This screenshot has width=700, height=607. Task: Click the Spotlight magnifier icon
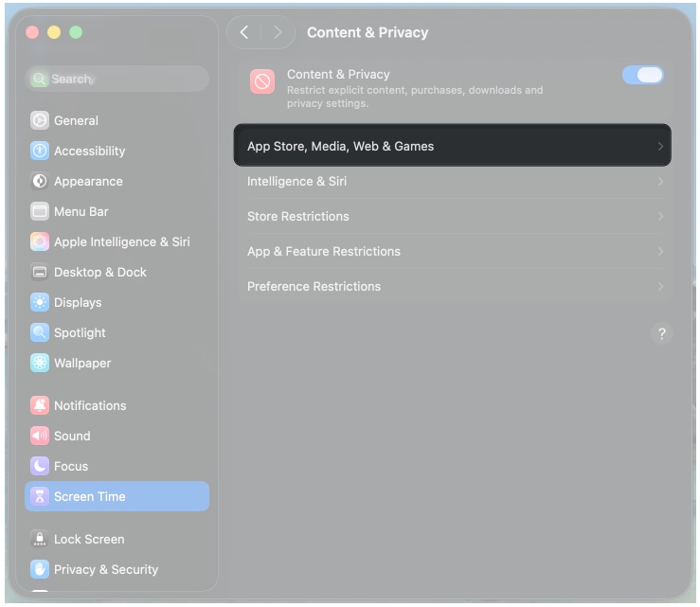pyautogui.click(x=39, y=332)
